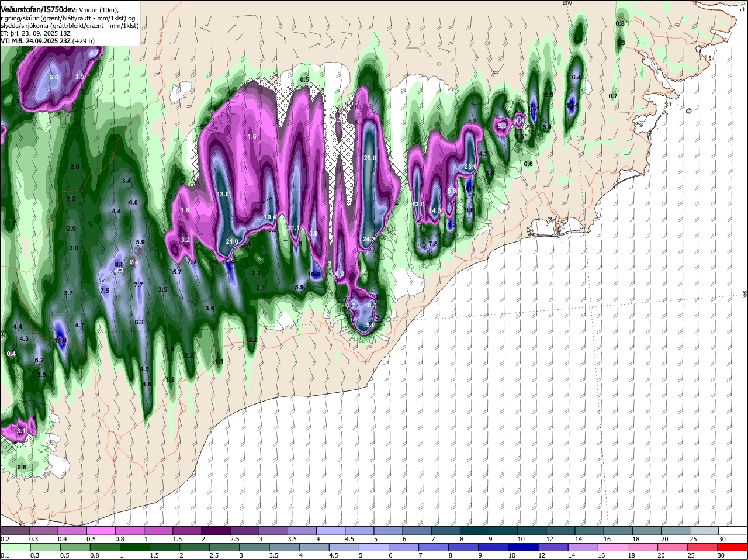Viewport: 748px width, 560px height.
Task: Click the 11.1 value on the map
Action: 294,228
